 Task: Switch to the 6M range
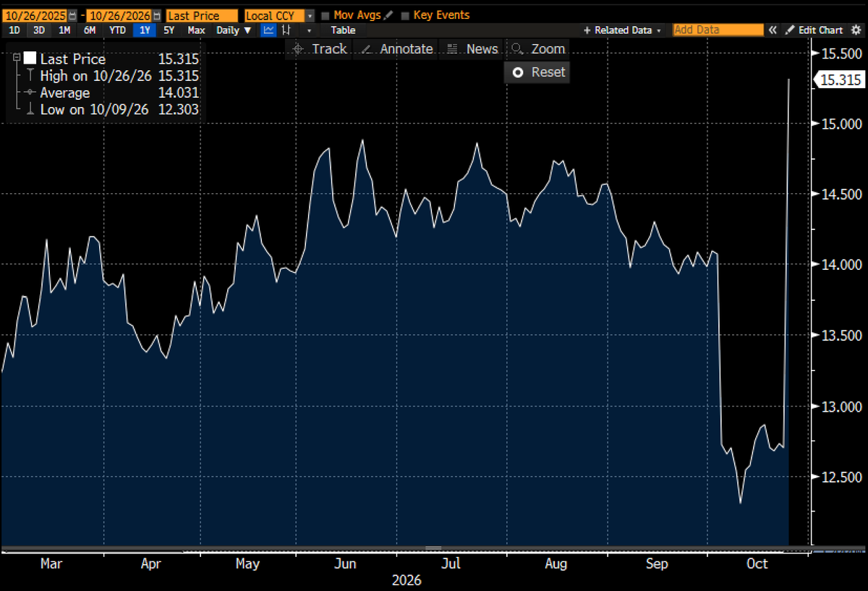pyautogui.click(x=90, y=30)
